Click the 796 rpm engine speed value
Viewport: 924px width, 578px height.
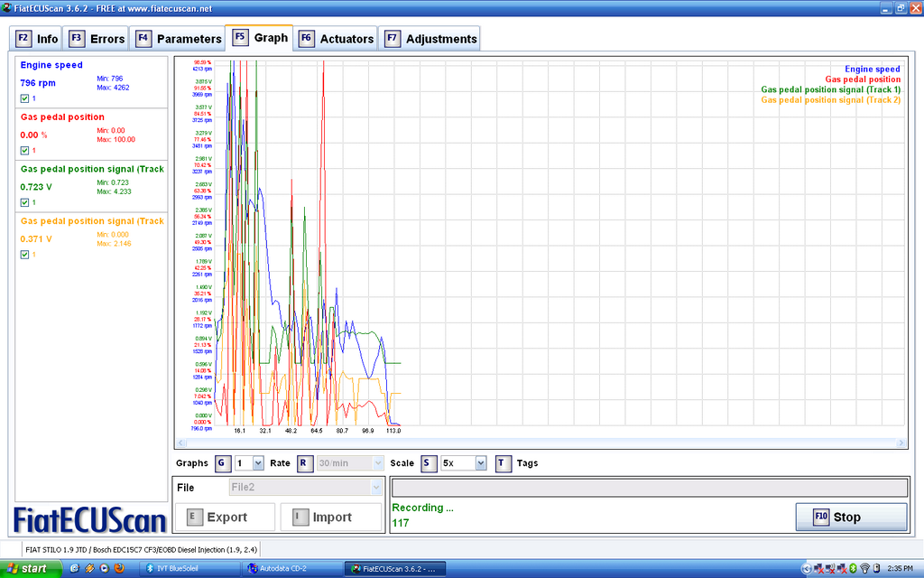tap(38, 83)
